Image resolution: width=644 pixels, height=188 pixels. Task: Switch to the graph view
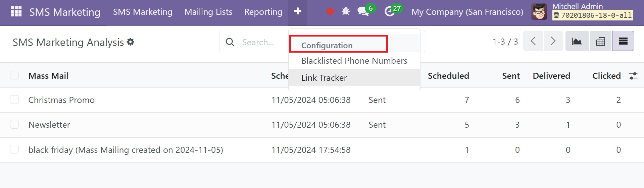click(577, 41)
